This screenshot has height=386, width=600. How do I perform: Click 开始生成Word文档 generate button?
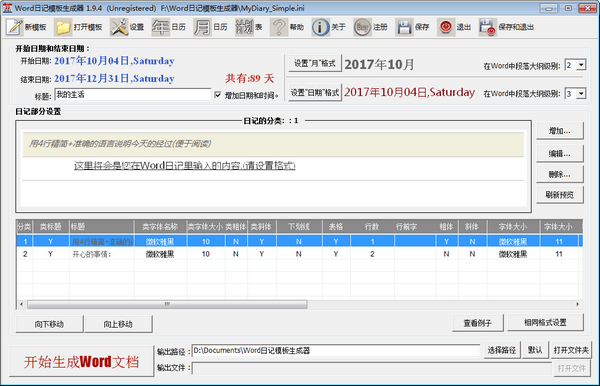click(x=82, y=362)
